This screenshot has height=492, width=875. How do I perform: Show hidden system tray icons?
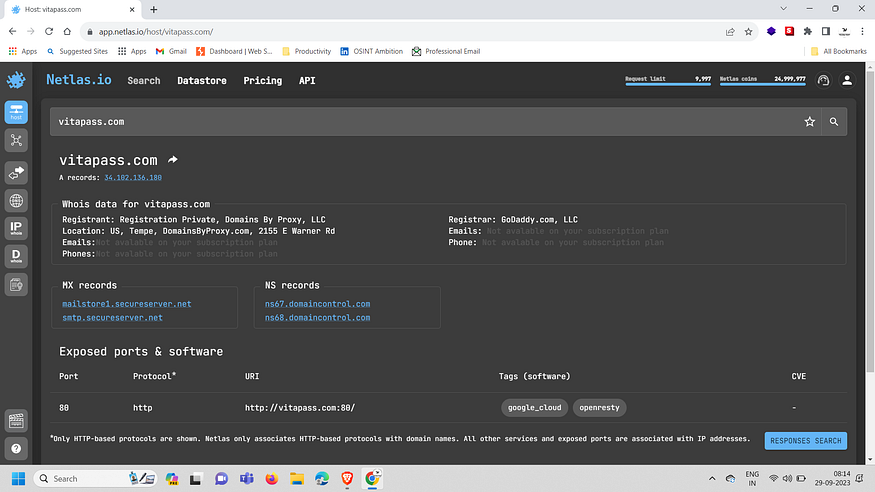tap(712, 479)
